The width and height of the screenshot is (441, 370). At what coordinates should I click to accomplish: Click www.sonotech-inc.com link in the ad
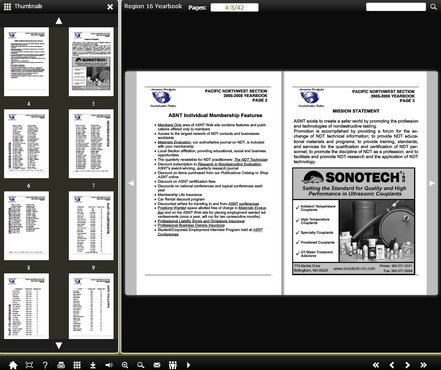point(354,268)
